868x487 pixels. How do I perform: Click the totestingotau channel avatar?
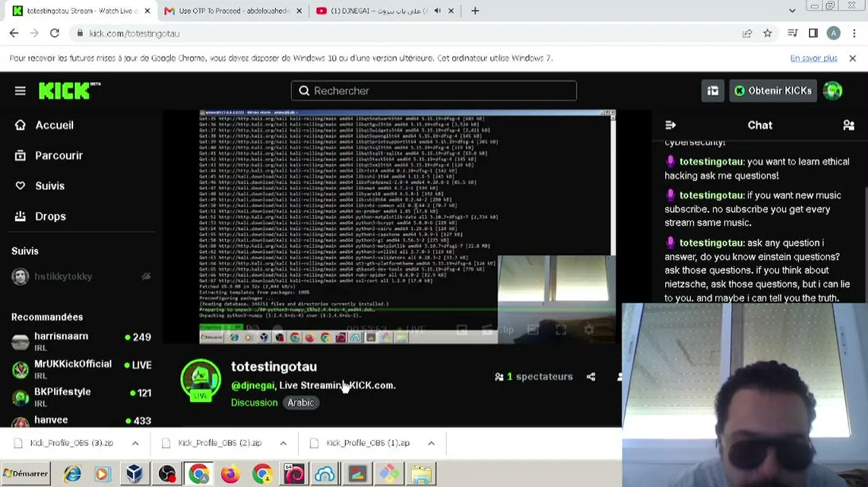201,379
